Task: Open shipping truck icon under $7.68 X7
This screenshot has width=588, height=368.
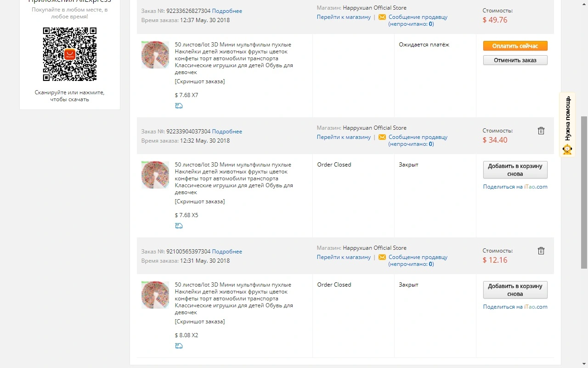Action: [179, 106]
